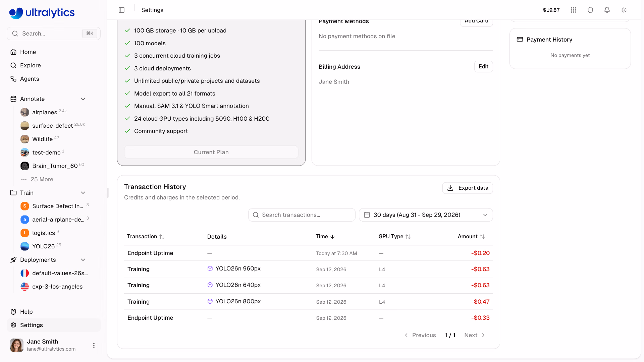Go to Previous transactions page
The image size is (644, 362).
tap(420, 335)
